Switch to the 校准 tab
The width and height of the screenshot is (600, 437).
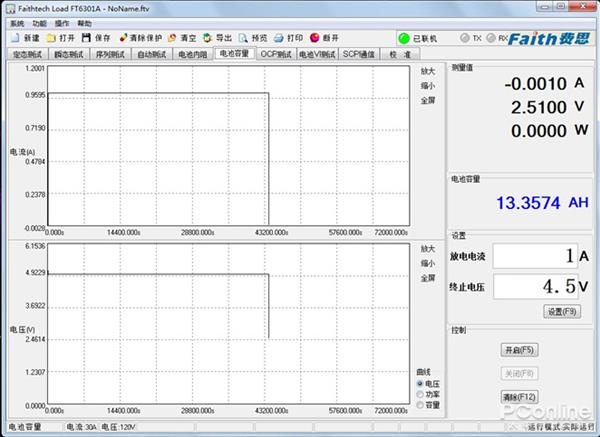400,54
